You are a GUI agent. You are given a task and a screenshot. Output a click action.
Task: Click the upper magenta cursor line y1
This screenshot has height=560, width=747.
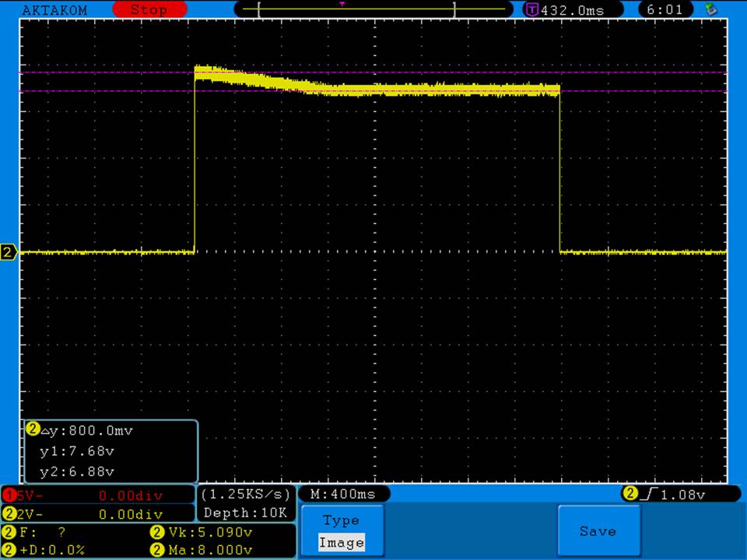click(101, 73)
